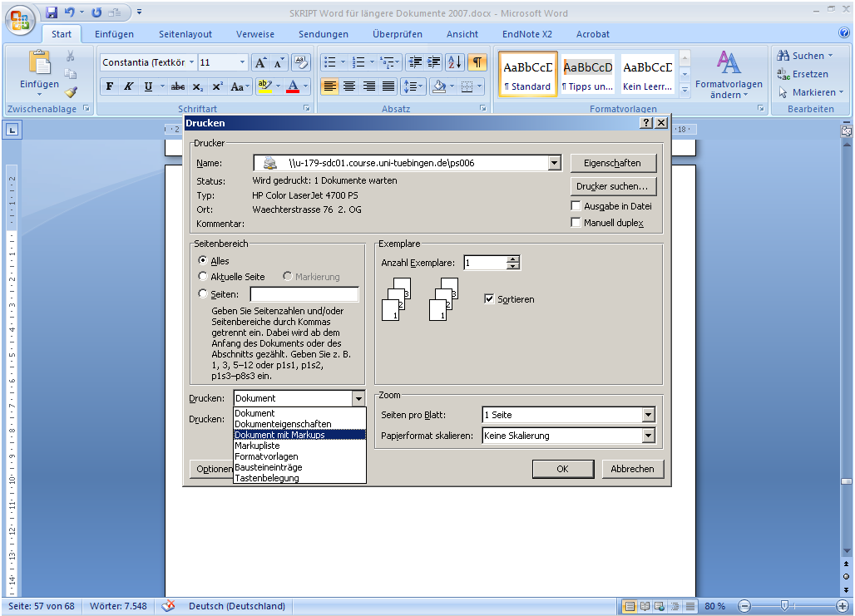The height and width of the screenshot is (616, 855).
Task: Click Ersetzen in Bearbeiten group
Action: [803, 74]
